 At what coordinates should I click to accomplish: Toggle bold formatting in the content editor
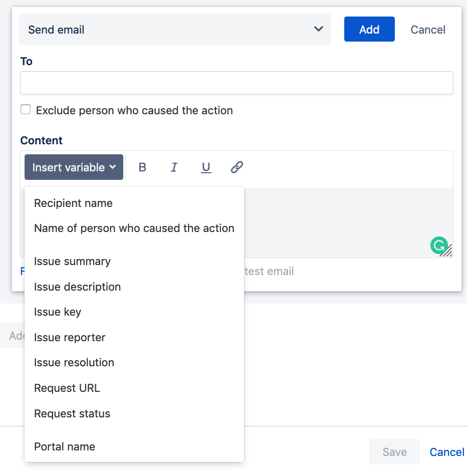coord(142,167)
